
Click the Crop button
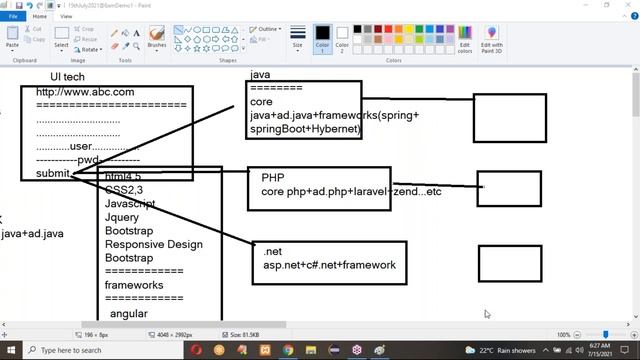pyautogui.click(x=84, y=29)
